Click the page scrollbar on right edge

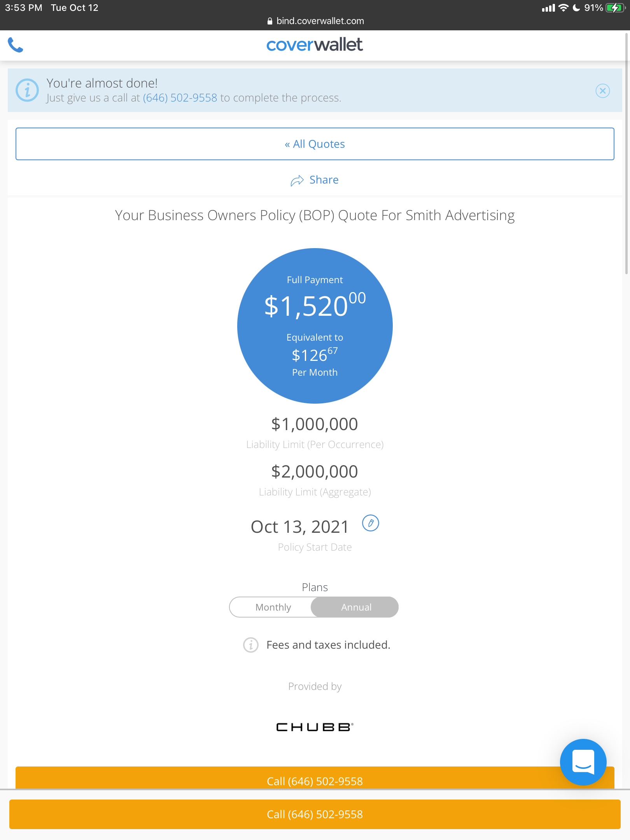click(x=626, y=154)
